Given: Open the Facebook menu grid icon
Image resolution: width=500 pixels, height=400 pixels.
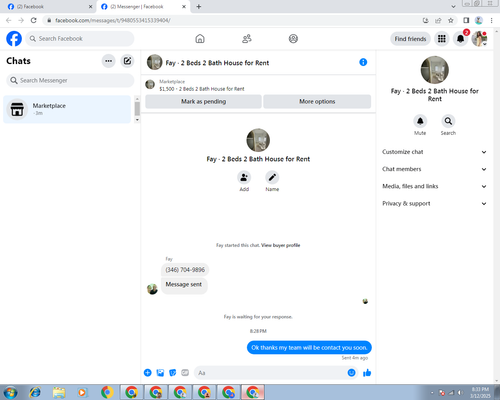Looking at the screenshot, I should 442,39.
